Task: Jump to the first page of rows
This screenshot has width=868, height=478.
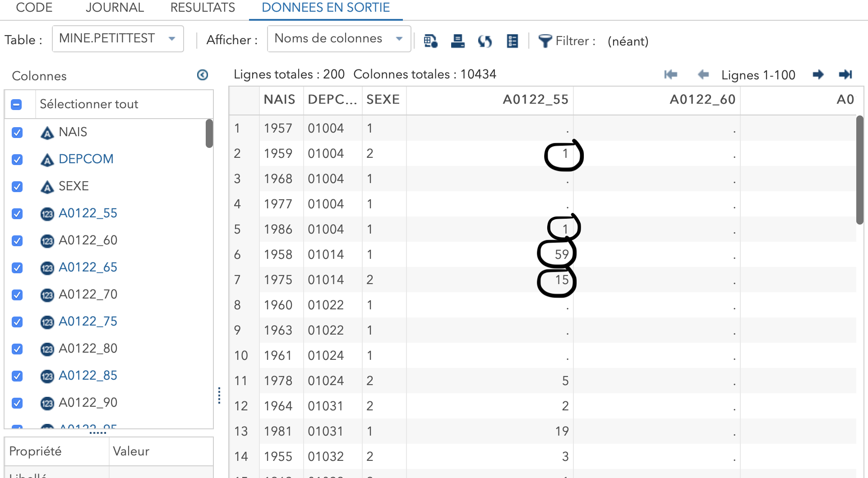Action: pyautogui.click(x=671, y=74)
